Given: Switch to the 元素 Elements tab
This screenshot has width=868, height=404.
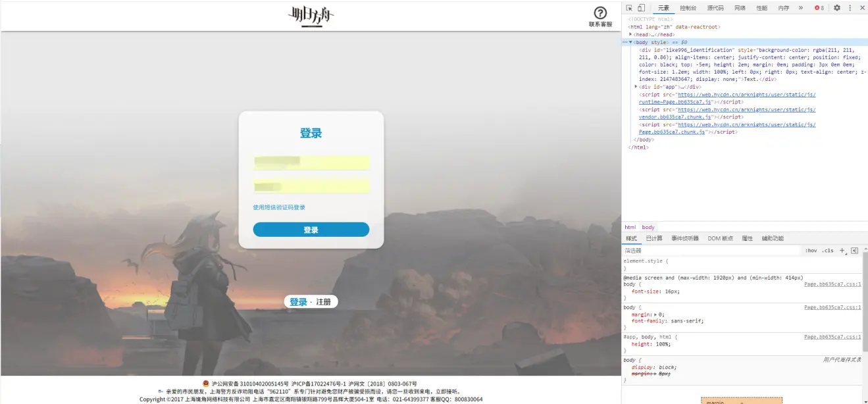Looking at the screenshot, I should click(663, 8).
